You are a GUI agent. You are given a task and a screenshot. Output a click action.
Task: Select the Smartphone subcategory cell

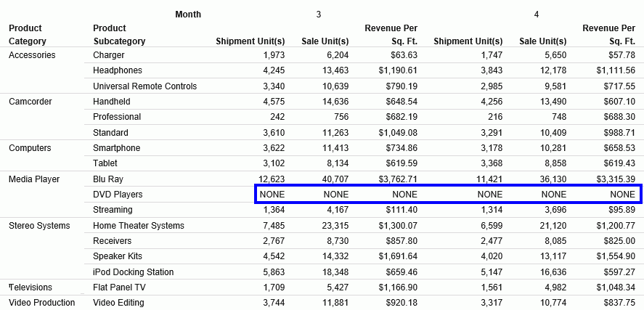pos(115,148)
